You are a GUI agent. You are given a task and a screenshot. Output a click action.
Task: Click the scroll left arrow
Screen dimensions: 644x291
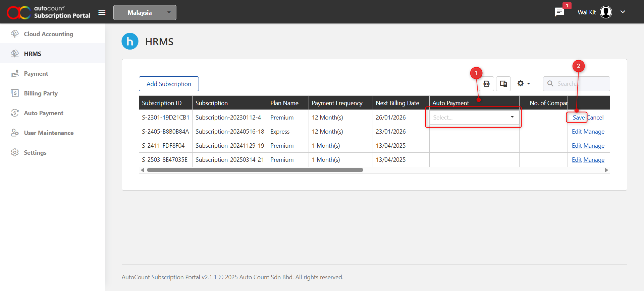143,170
